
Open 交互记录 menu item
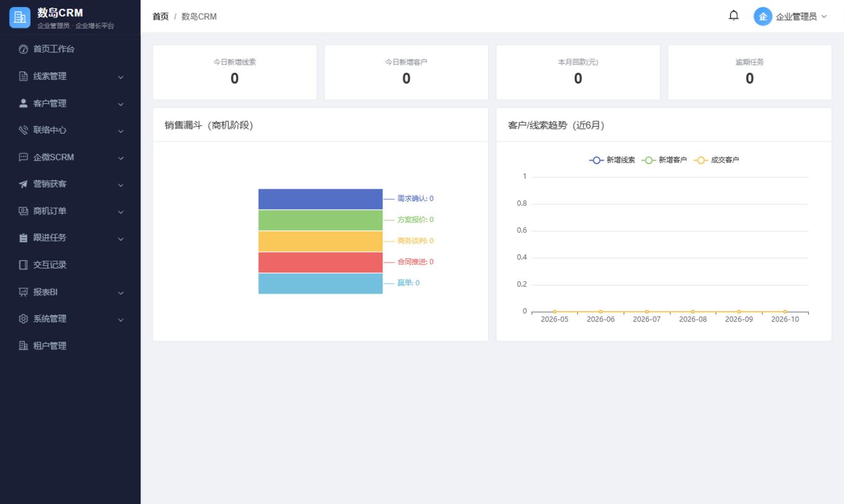[70, 265]
